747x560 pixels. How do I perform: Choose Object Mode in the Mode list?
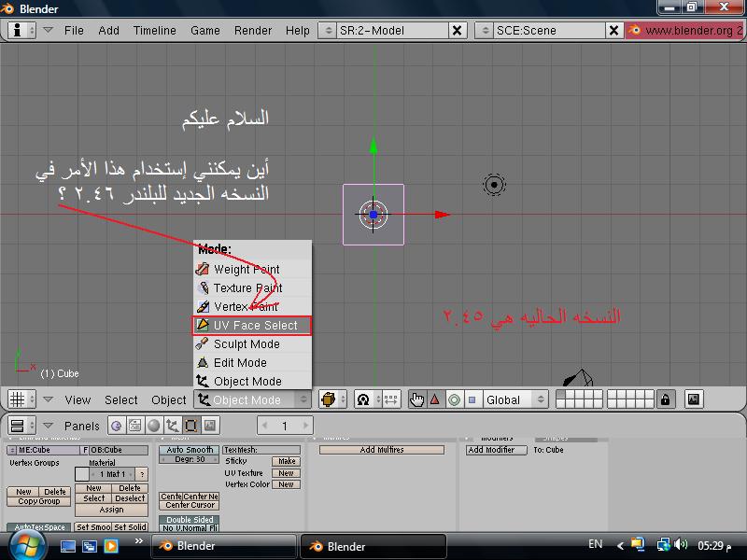pos(252,381)
